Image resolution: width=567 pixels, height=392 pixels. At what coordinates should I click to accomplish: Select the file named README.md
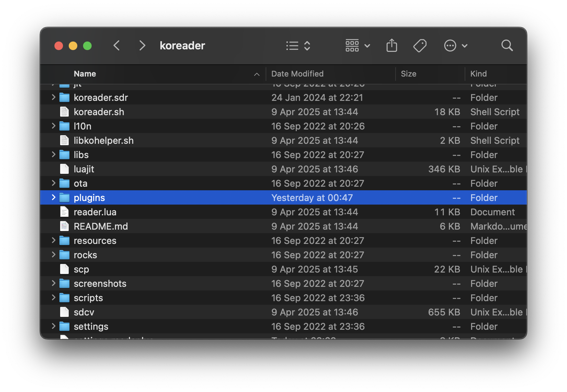(x=101, y=226)
